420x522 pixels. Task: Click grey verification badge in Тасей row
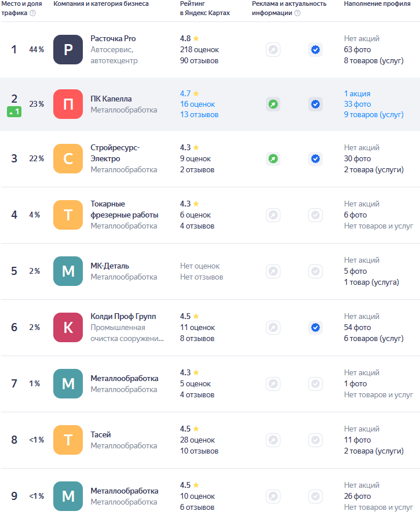[x=315, y=440]
